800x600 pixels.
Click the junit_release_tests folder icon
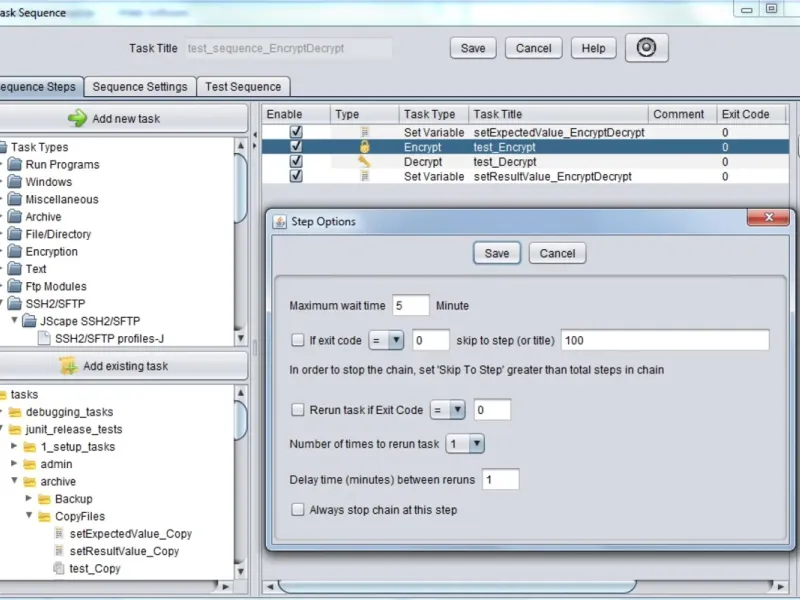(15, 429)
